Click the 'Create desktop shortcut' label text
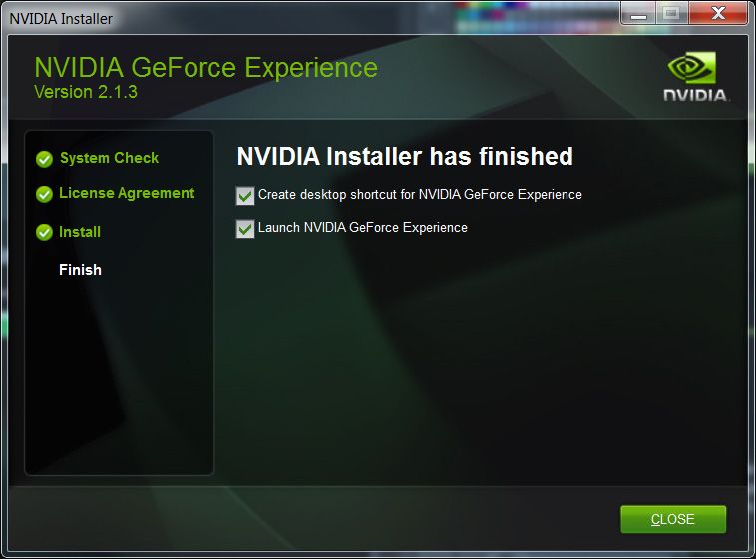This screenshot has width=756, height=559. [x=420, y=194]
